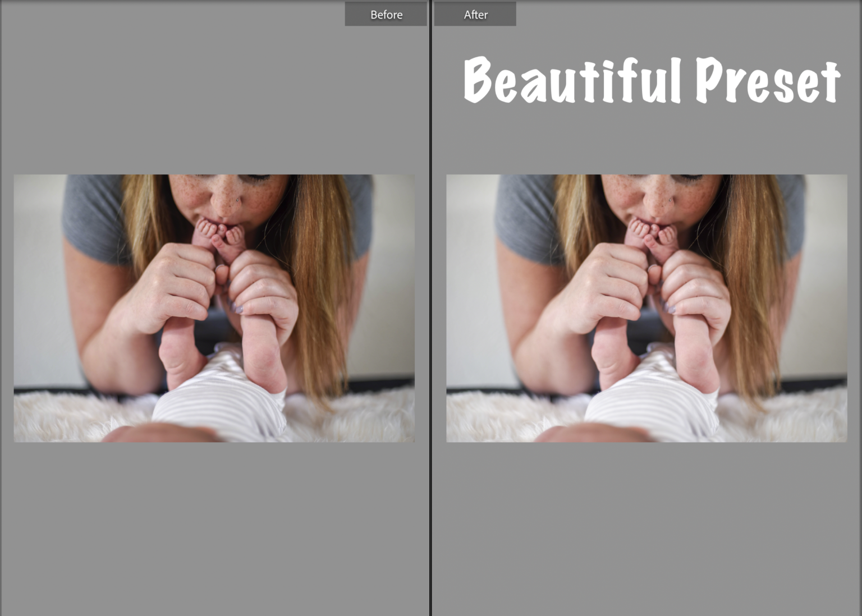Click the gray background below the After photo
862x616 pixels.
pos(645,522)
